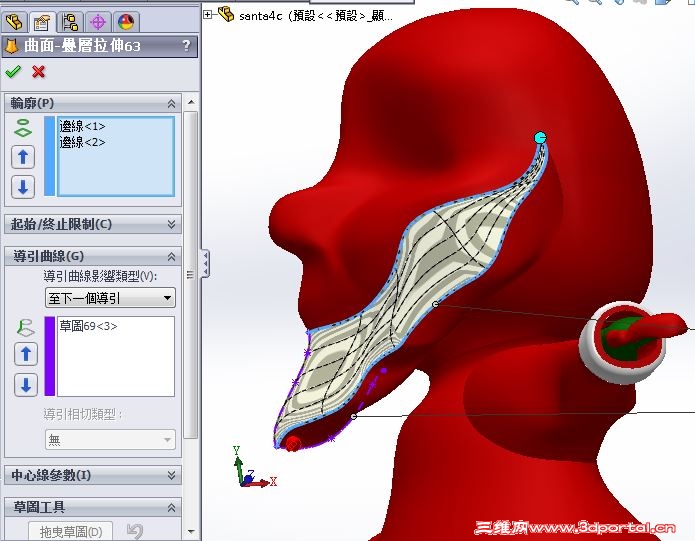
Task: Click the cyan loft connector handle
Action: point(540,138)
